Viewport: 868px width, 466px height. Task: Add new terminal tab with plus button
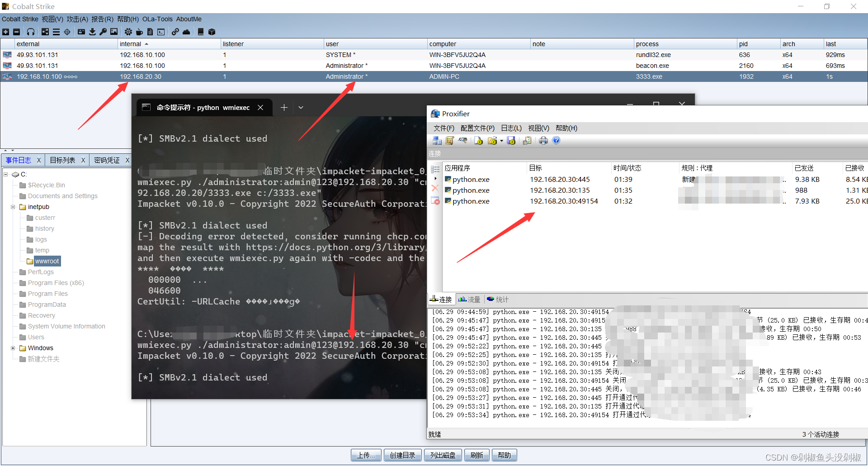tap(284, 108)
